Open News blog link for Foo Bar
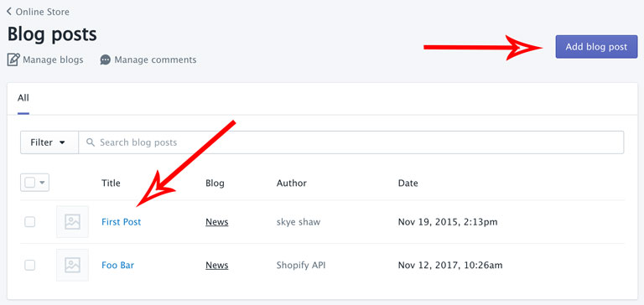Screen dimensions: 644x305 (217, 265)
